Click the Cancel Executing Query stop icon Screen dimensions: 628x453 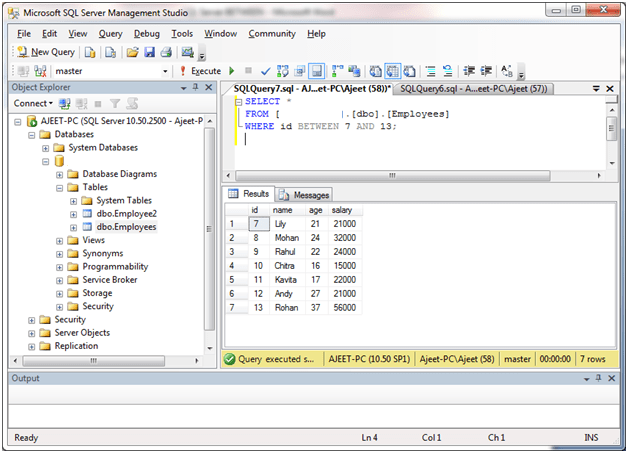point(248,71)
